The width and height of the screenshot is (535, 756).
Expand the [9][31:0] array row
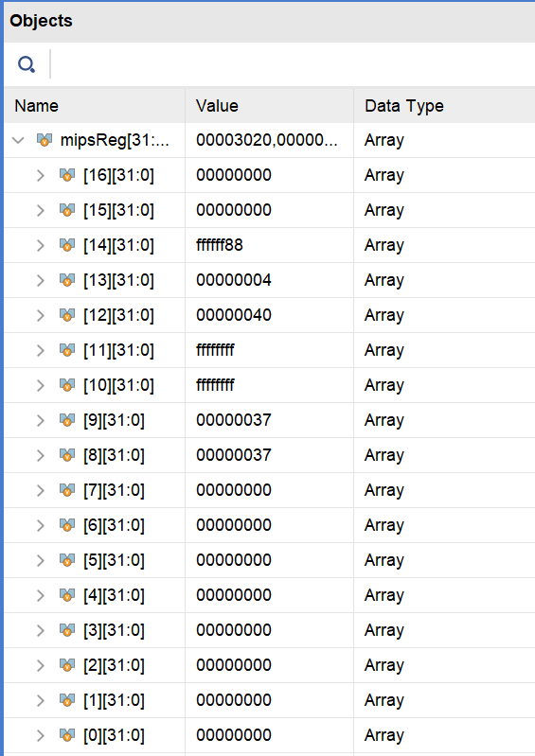[x=41, y=420]
